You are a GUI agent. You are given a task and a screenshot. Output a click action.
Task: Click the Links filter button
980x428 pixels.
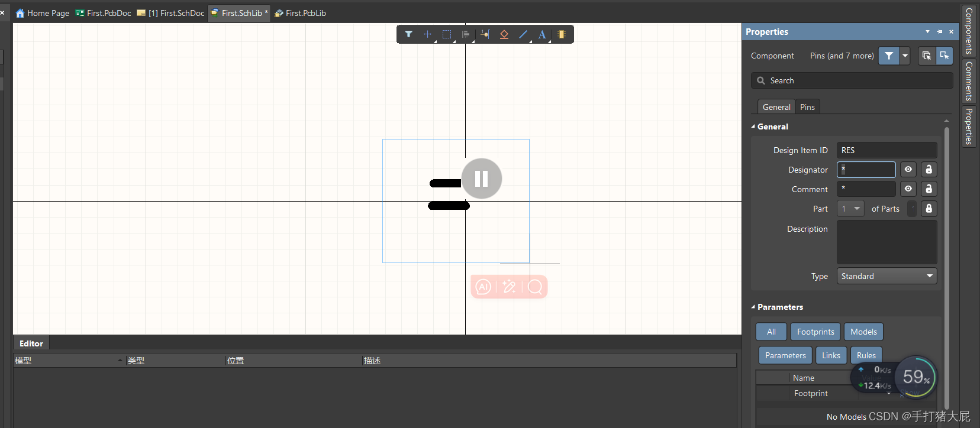click(x=831, y=355)
